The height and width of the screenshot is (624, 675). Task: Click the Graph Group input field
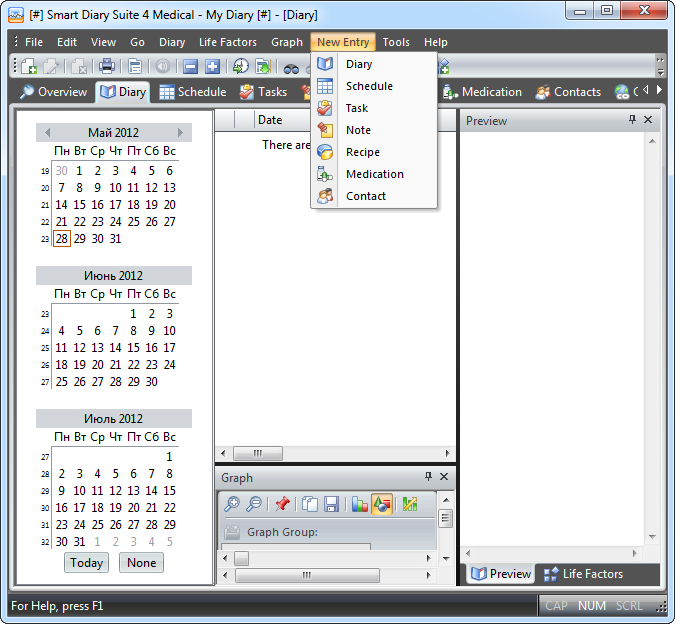click(x=296, y=546)
